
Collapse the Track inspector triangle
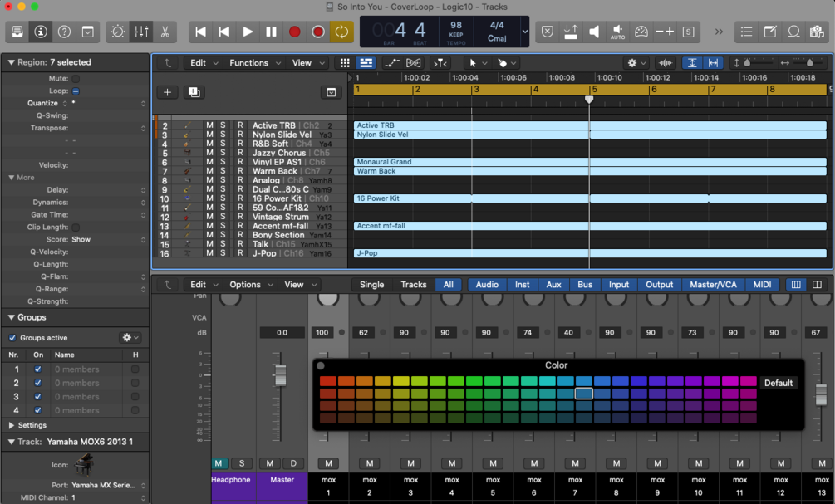click(11, 442)
